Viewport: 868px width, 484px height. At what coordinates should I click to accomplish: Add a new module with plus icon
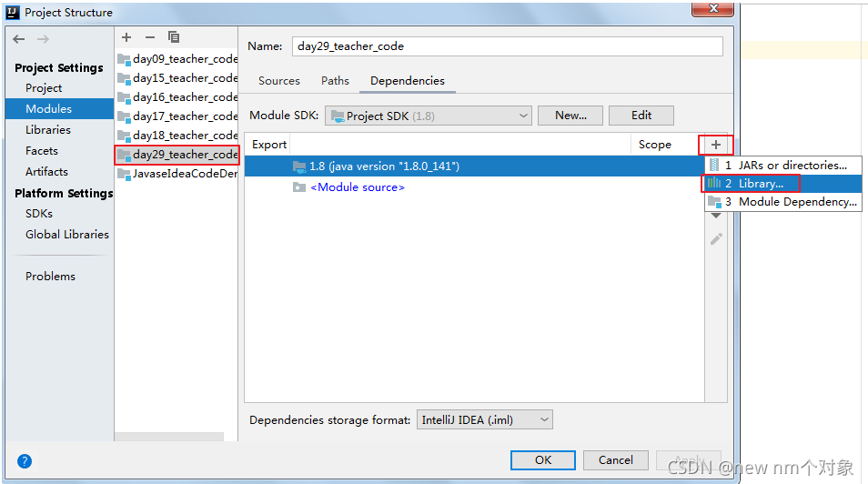click(x=126, y=37)
